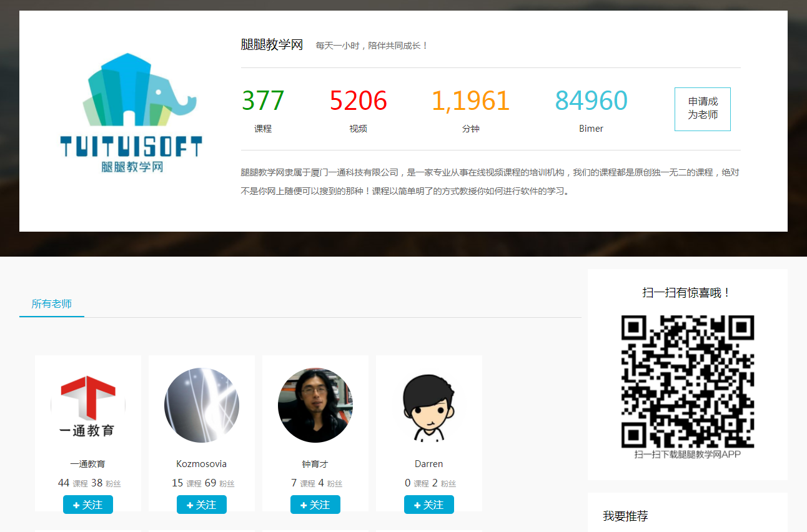Follow Kozmosovia with the 关注 button

[202, 505]
